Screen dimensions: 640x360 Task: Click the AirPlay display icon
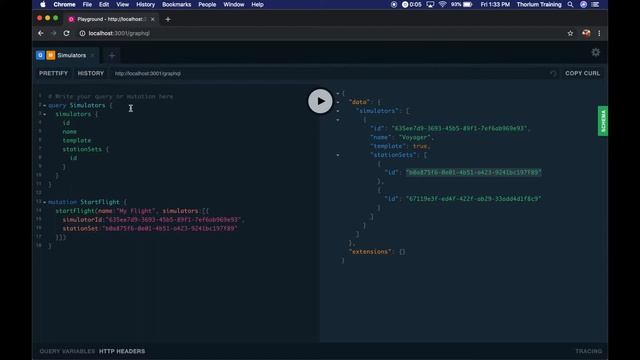[x=430, y=4]
